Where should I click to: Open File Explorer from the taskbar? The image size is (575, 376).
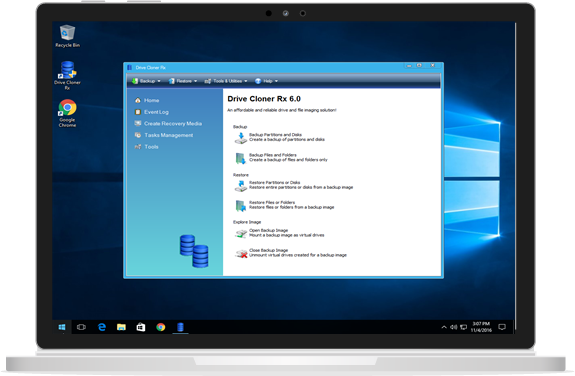pos(121,327)
